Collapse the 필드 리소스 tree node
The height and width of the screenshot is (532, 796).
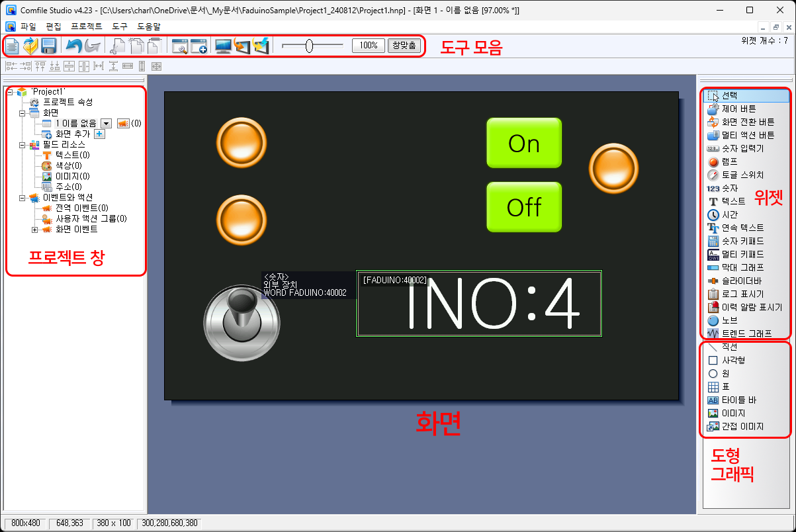pos(22,144)
